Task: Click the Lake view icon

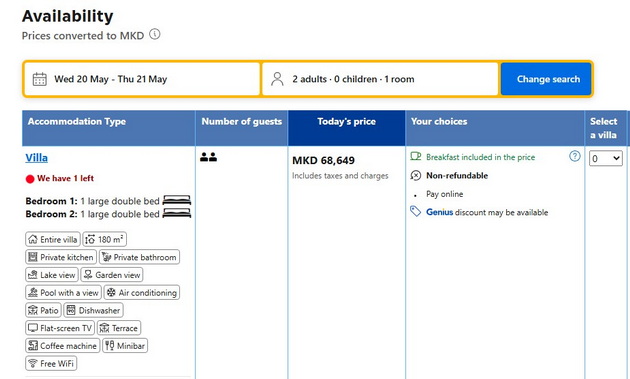Action: point(33,275)
